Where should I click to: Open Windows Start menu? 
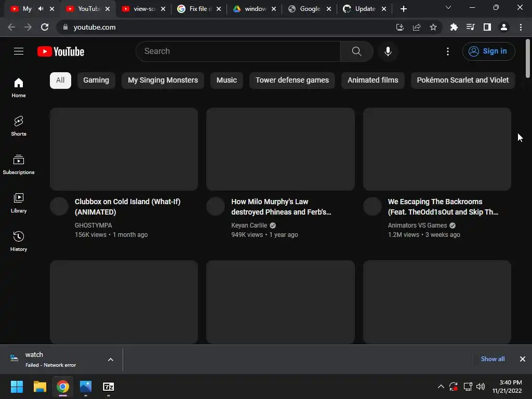(x=17, y=387)
